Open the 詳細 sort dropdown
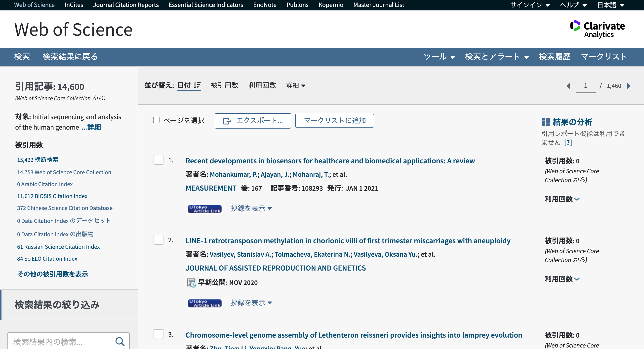Screen dimensions: 644x349 pyautogui.click(x=296, y=85)
